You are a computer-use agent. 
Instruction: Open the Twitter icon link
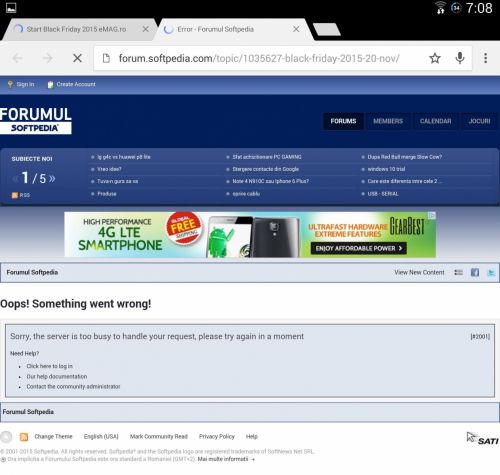[x=491, y=272]
